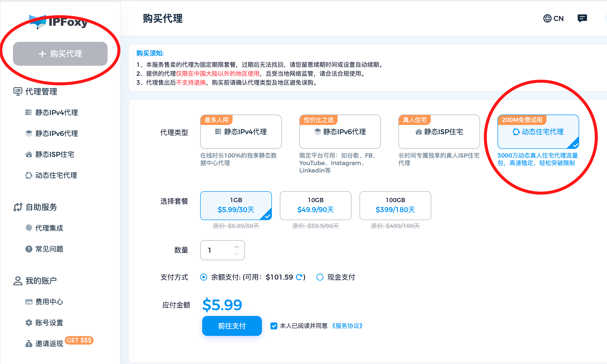Decrease quantity with the down arrow
Screen dimensions: 607x364
click(237, 254)
